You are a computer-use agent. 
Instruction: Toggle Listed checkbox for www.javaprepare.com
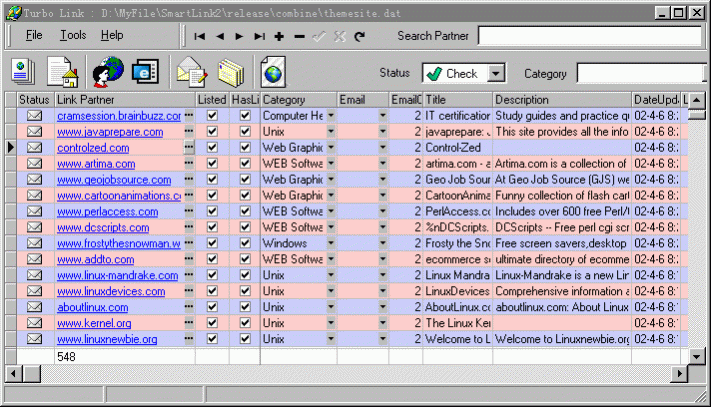(212, 132)
